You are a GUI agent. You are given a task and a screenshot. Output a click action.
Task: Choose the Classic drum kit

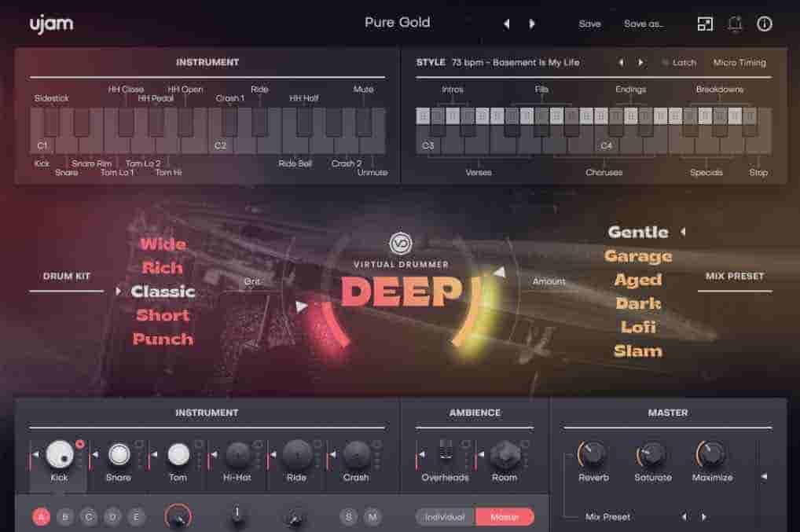(x=163, y=292)
